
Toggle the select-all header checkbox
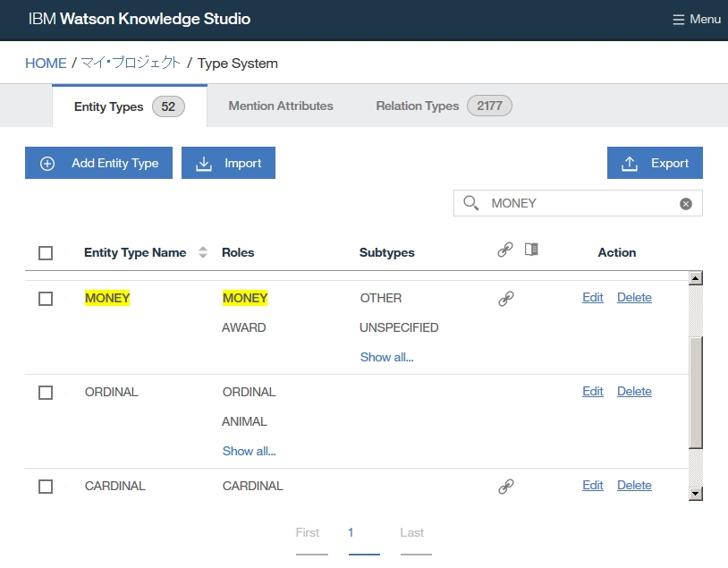[x=46, y=253]
